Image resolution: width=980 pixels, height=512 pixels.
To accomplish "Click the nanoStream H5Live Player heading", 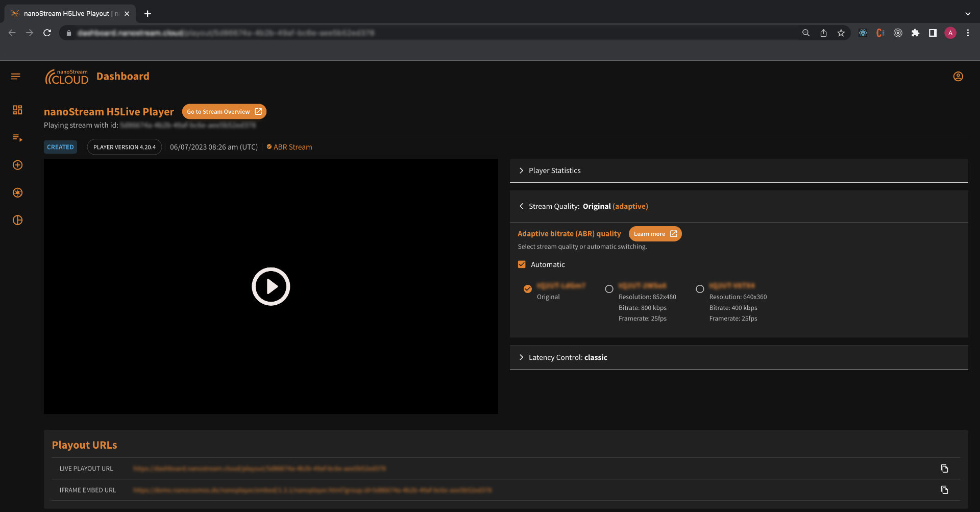I will (x=109, y=112).
